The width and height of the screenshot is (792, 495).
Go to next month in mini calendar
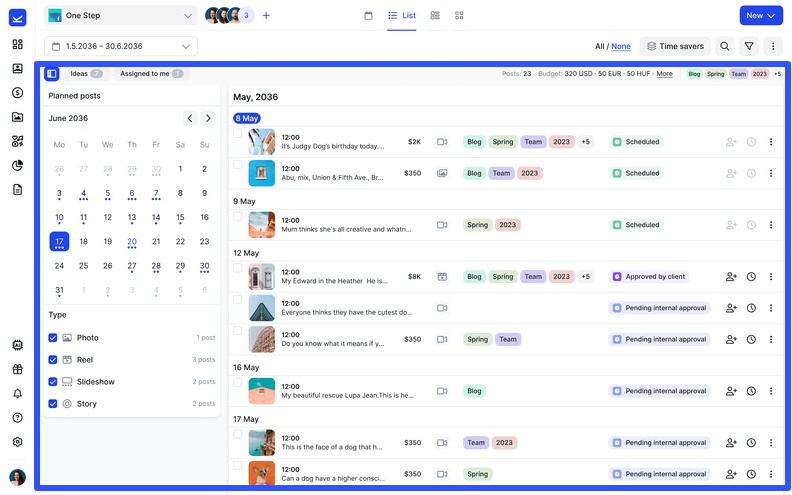pos(207,118)
